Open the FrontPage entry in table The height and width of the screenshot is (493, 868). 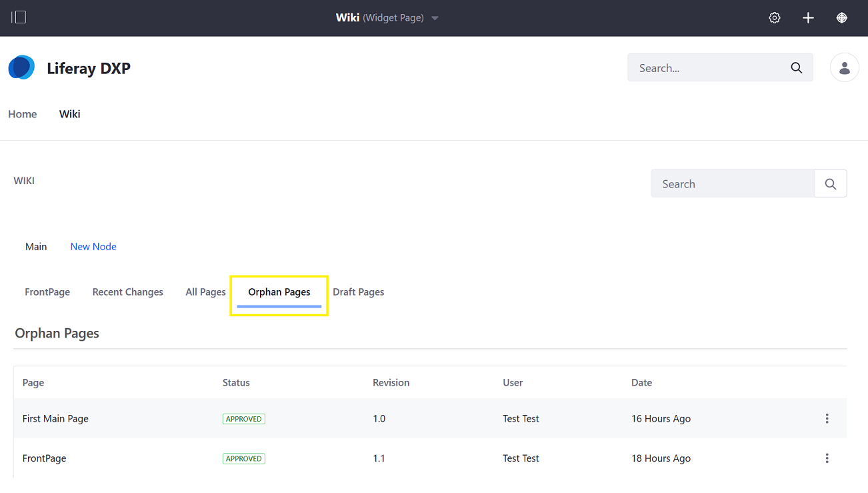pos(45,458)
